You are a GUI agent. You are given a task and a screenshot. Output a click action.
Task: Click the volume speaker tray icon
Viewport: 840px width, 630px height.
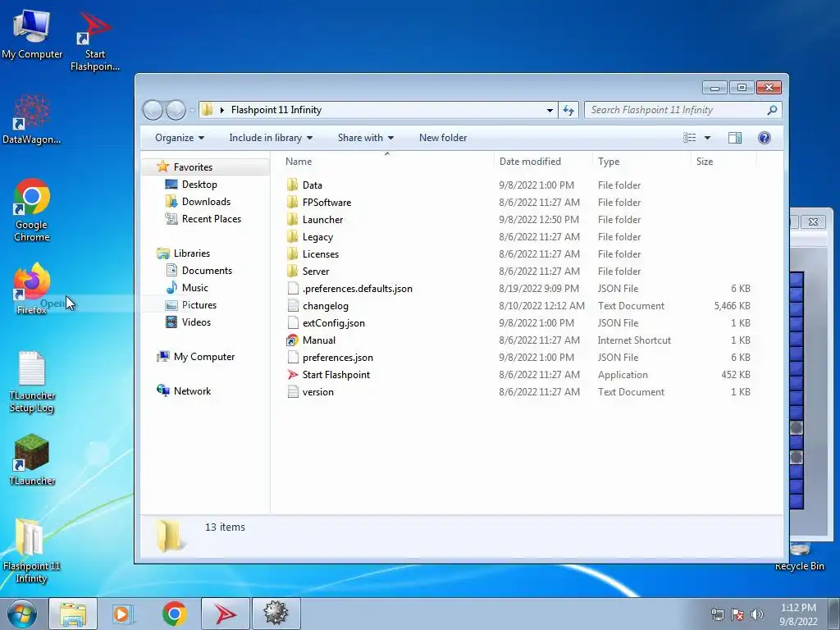click(x=757, y=614)
